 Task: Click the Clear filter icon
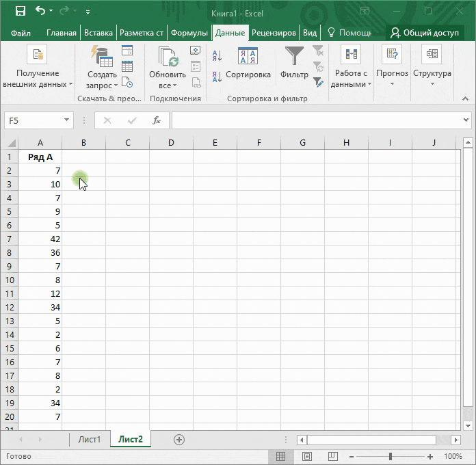[x=318, y=51]
